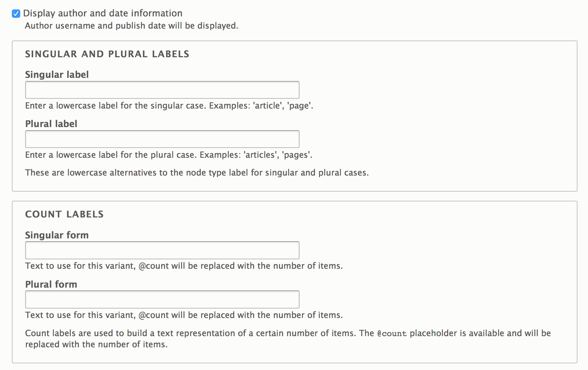The image size is (588, 370).
Task: Click the @count hint under Singular form field
Action: click(184, 266)
